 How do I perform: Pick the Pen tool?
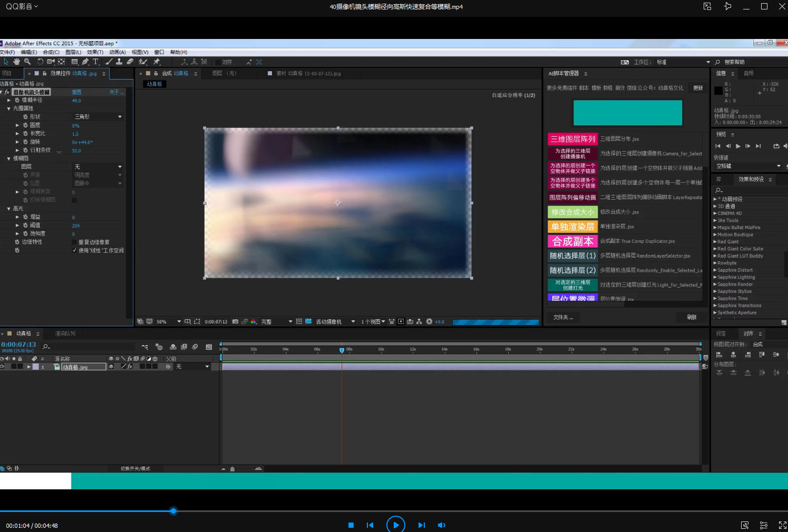click(x=85, y=62)
